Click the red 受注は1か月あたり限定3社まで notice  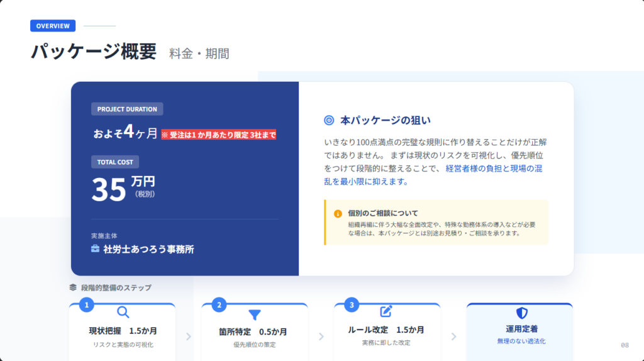coord(218,135)
